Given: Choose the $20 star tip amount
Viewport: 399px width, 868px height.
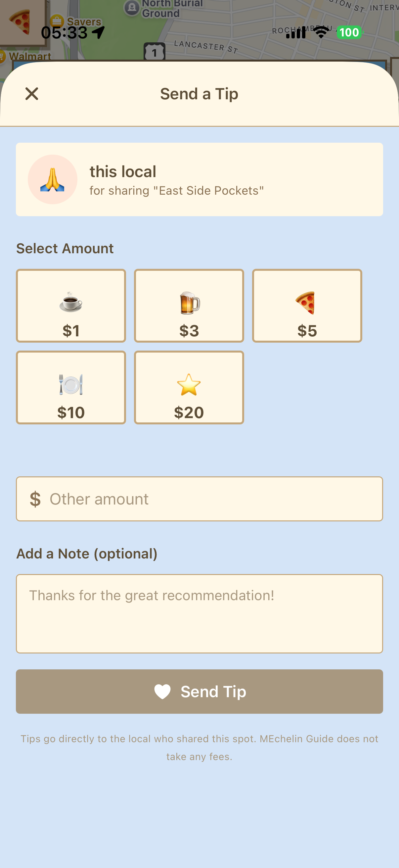Looking at the screenshot, I should 189,388.
